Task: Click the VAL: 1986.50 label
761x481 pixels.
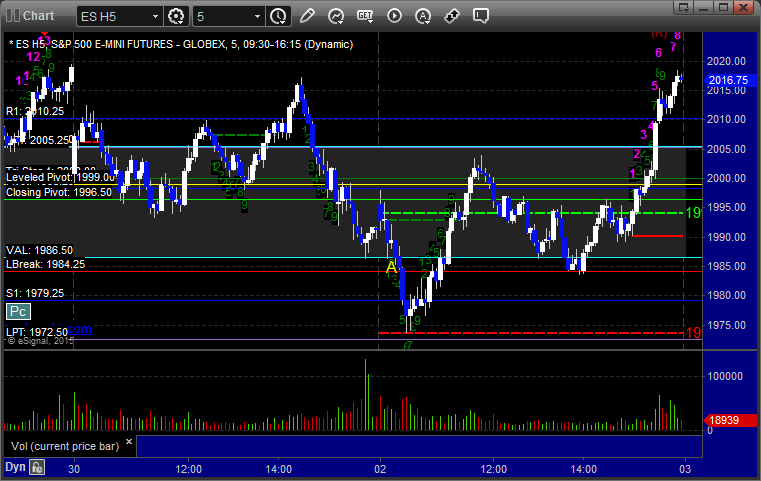Action: point(39,250)
